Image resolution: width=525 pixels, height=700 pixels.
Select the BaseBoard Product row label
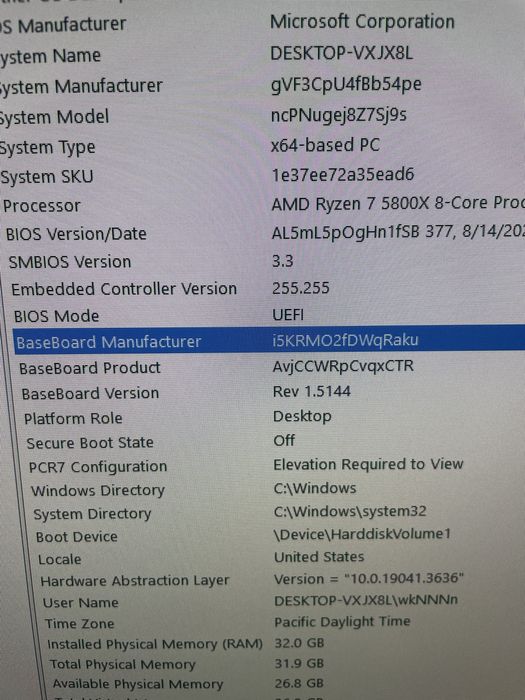(x=90, y=368)
